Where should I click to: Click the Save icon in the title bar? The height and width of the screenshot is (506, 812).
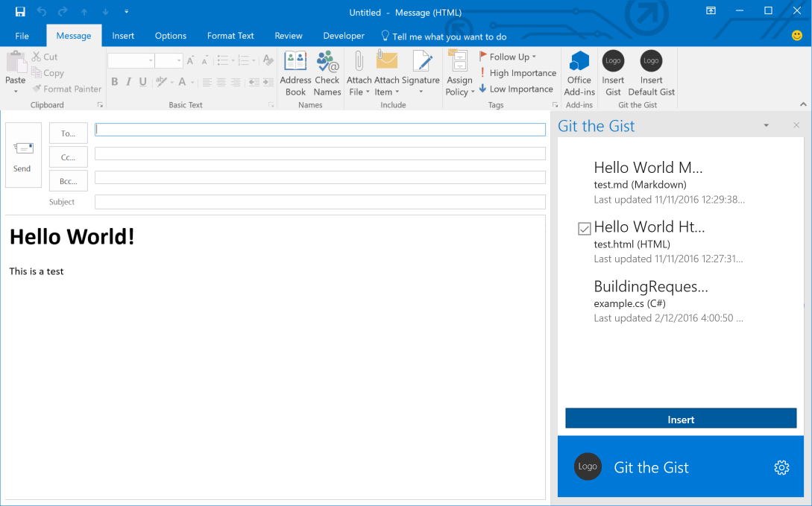coord(19,11)
